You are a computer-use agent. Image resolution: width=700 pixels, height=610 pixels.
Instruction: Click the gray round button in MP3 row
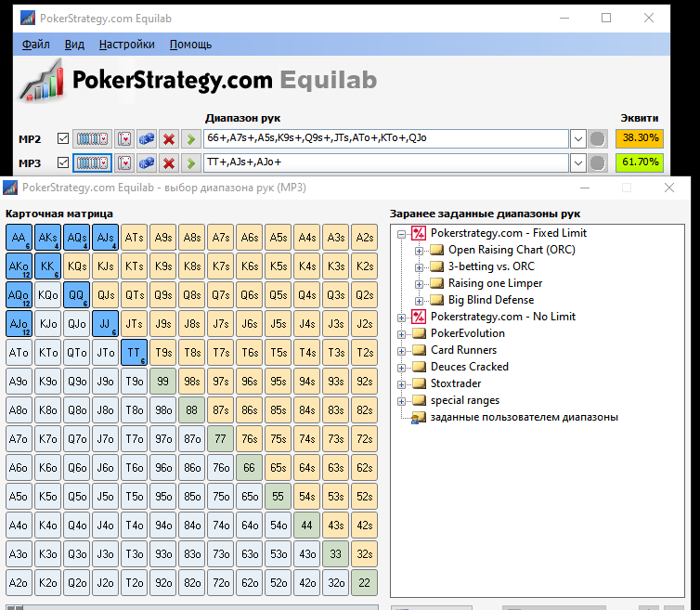(x=597, y=163)
